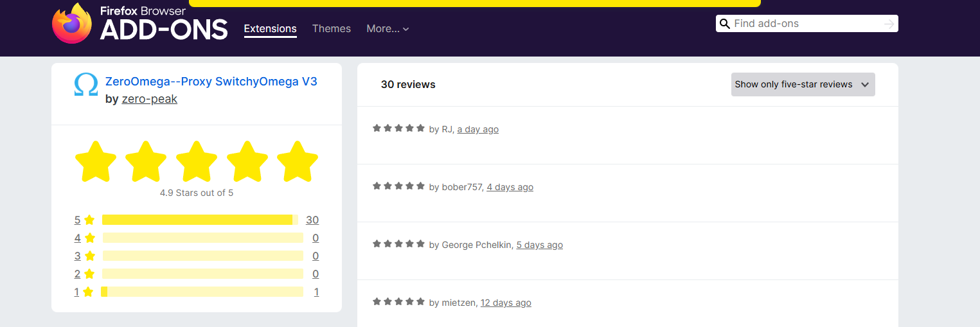Image resolution: width=980 pixels, height=327 pixels.
Task: Open mietzen's review dated 12 days ago
Action: click(x=506, y=303)
